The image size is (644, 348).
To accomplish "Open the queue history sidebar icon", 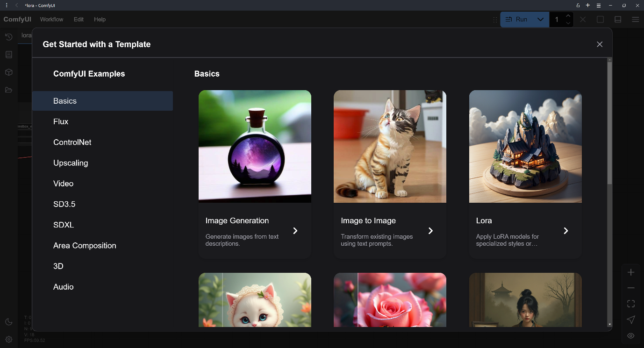I will [x=8, y=37].
